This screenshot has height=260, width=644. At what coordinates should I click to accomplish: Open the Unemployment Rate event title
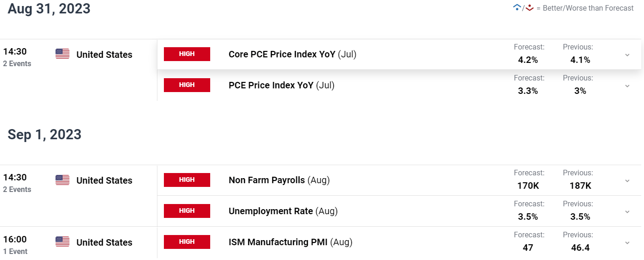pyautogui.click(x=283, y=211)
